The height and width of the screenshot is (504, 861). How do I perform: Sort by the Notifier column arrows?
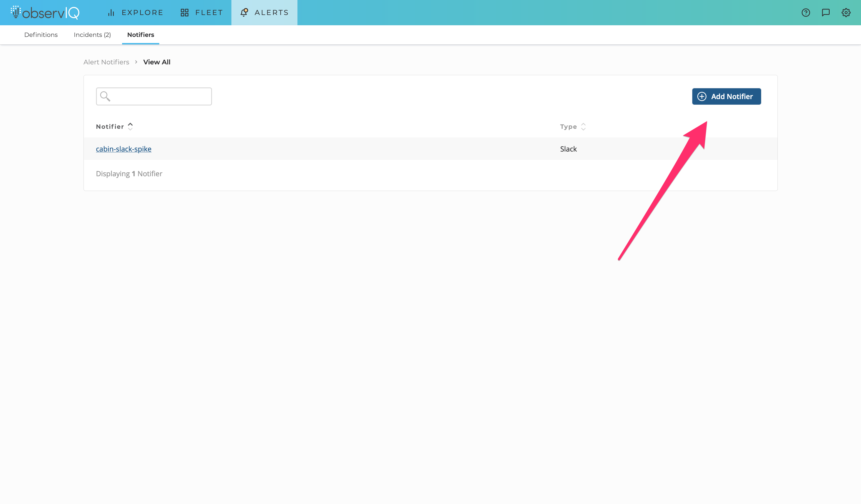click(130, 127)
